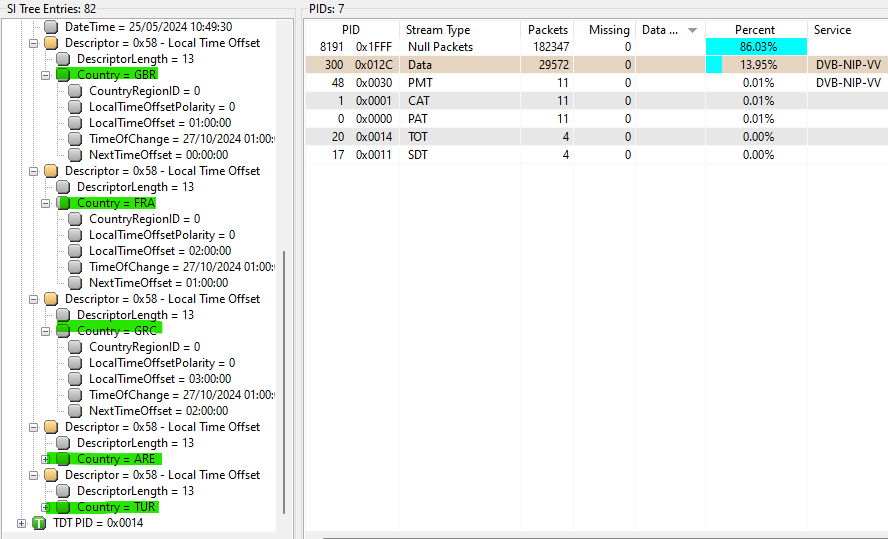Click the green T icon of TDT PID
The image size is (888, 539).
39,523
